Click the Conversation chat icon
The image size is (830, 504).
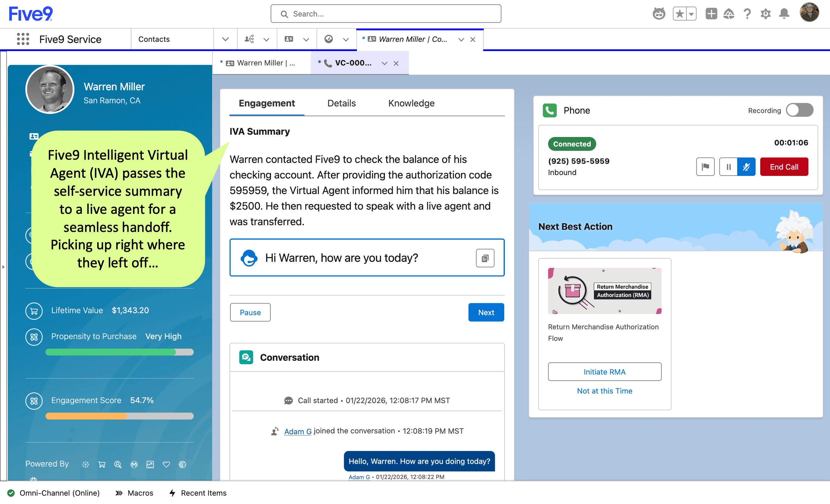tap(246, 357)
